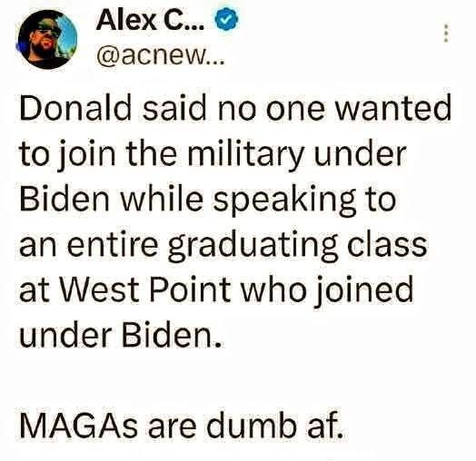Image resolution: width=476 pixels, height=461 pixels.
Task: Select the line 'an entire graduating class'
Action: (223, 245)
